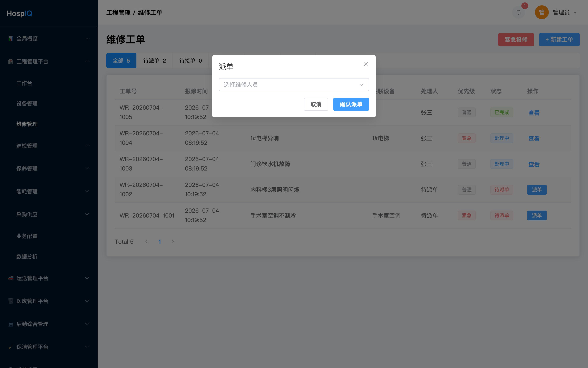Viewport: 588px width, 368px height.
Task: Click the 管 user avatar
Action: tap(542, 12)
